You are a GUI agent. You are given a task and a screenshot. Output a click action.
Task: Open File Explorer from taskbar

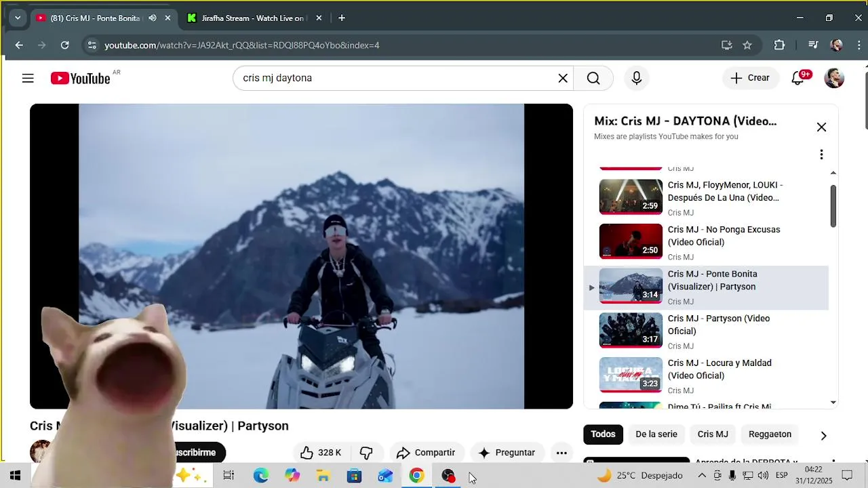[x=323, y=476]
